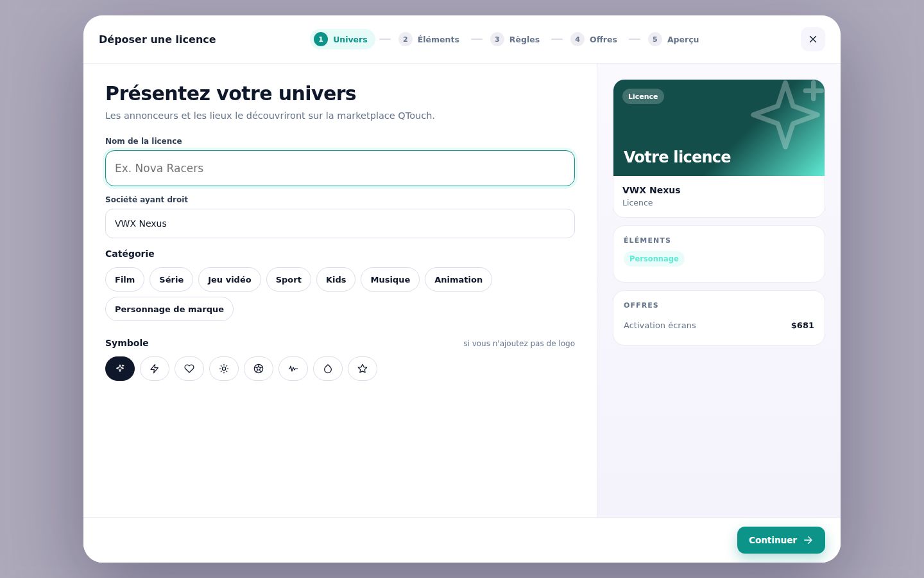Close the Déposer une licence dialog

point(813,39)
